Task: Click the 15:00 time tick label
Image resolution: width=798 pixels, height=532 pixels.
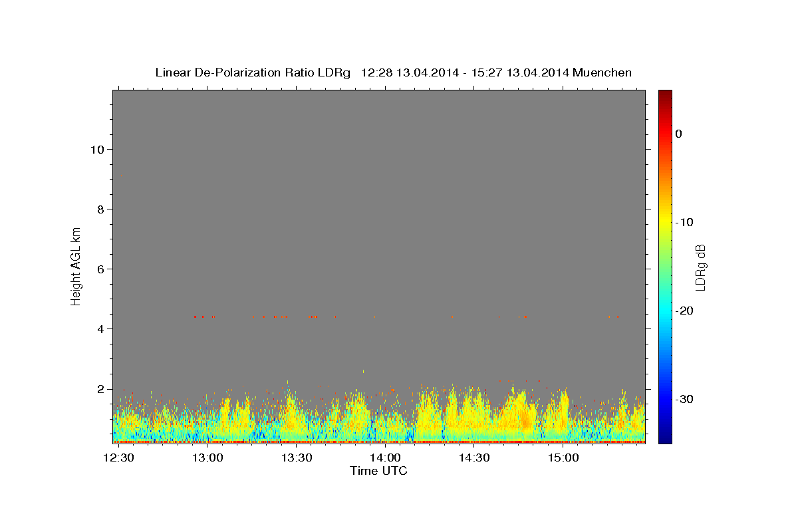Action: 564,458
